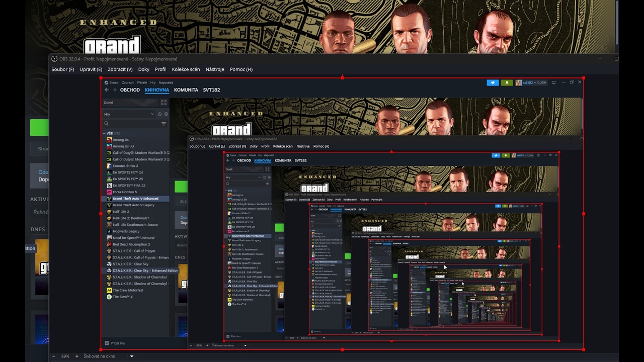Switch to the OBCHOD tab in the largest Steam preview

click(130, 90)
